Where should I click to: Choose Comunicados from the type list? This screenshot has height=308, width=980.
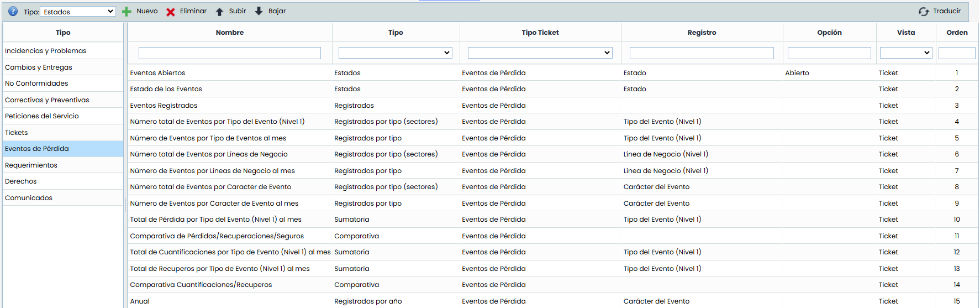(x=29, y=198)
